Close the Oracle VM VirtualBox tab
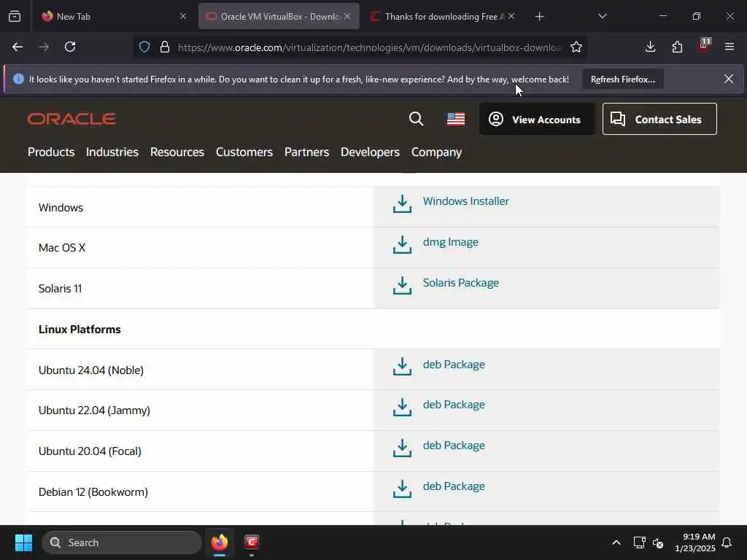The image size is (747, 560). click(347, 17)
